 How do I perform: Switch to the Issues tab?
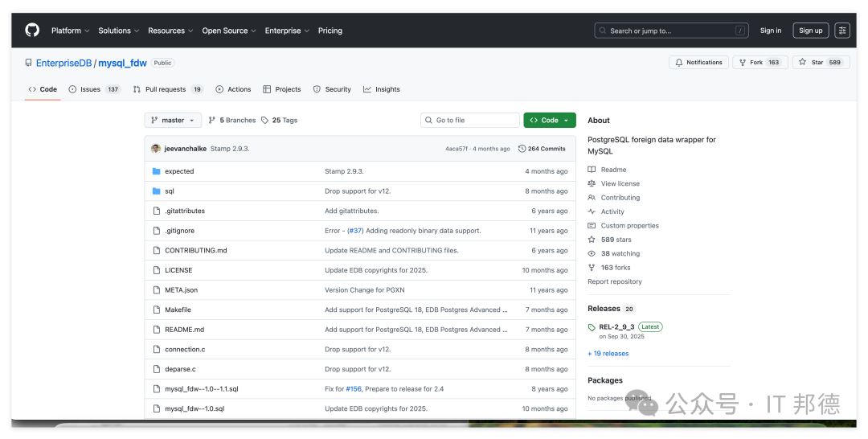point(95,89)
